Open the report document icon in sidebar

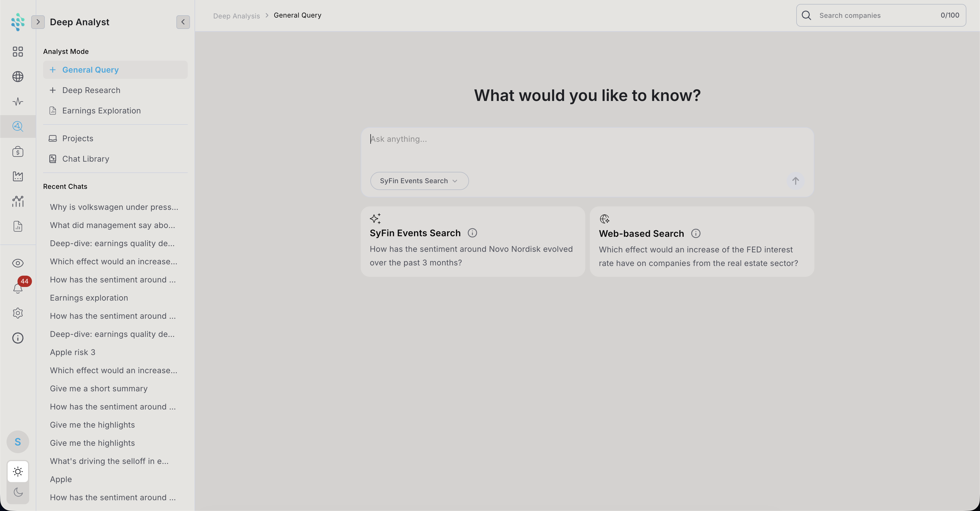point(18,226)
